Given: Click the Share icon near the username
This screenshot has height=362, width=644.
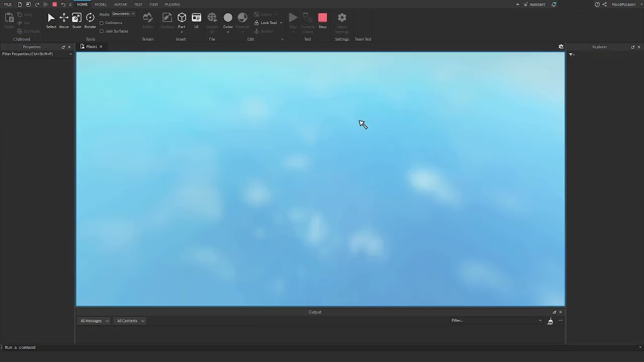Looking at the screenshot, I should 604,5.
